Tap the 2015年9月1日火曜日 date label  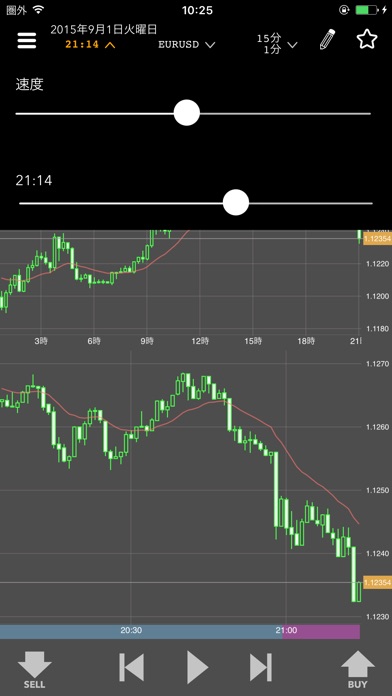tap(103, 30)
